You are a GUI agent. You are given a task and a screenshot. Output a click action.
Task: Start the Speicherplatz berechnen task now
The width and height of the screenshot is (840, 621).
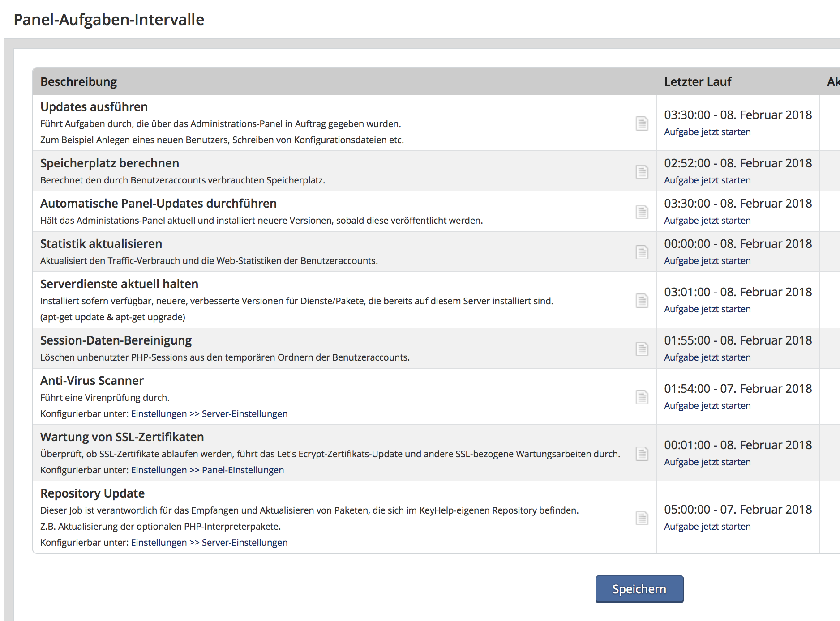pyautogui.click(x=707, y=180)
